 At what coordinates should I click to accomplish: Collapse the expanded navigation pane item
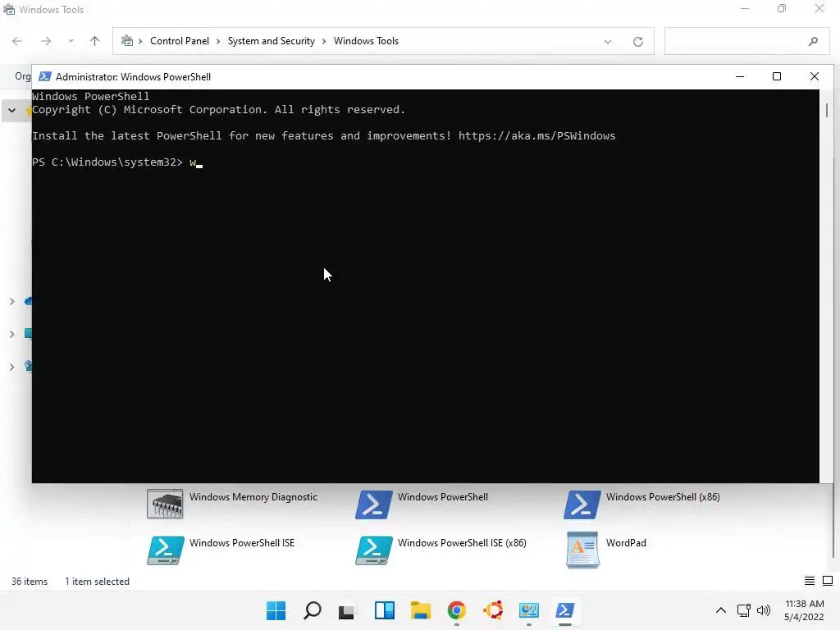[11, 111]
